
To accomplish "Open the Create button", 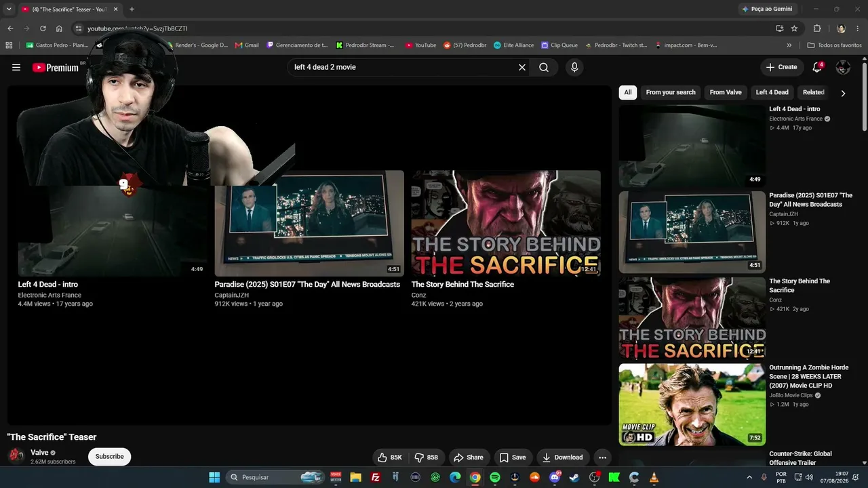I will click(x=781, y=67).
